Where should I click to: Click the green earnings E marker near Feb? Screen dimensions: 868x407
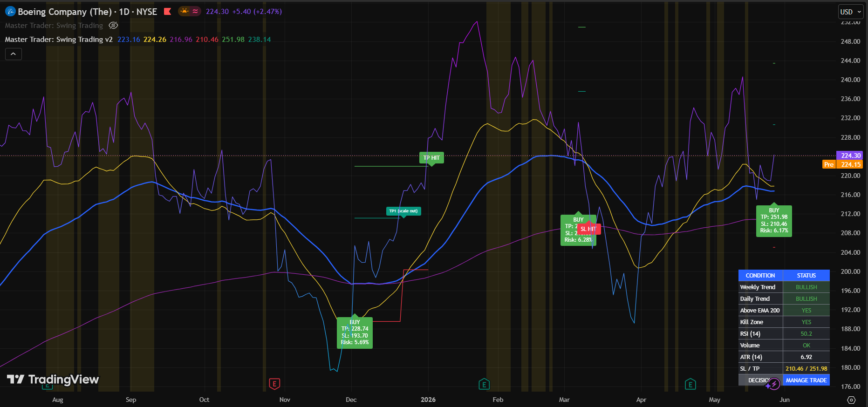[484, 384]
